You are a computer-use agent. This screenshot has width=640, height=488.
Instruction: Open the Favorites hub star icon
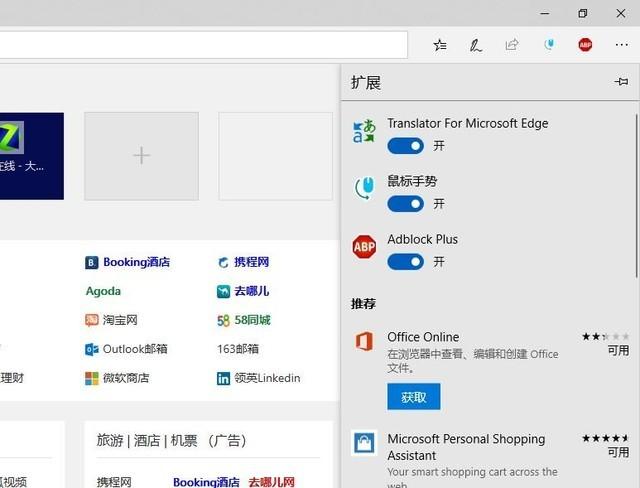pyautogui.click(x=440, y=45)
